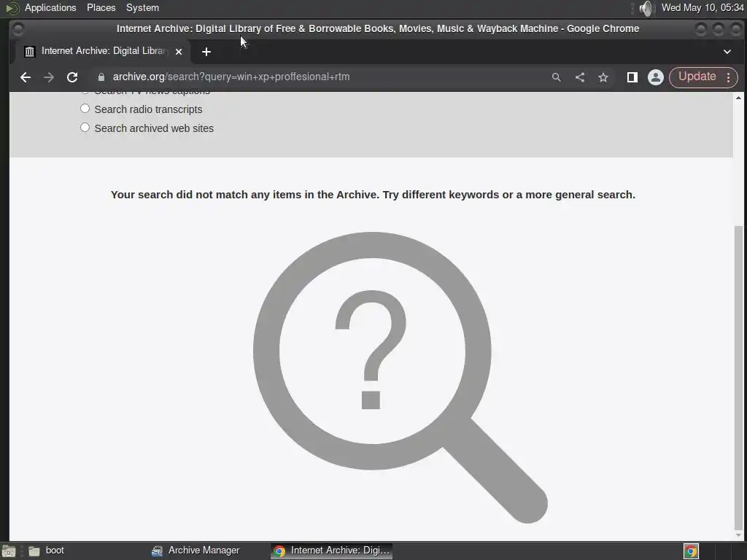
Task: Share this page via share icon
Action: click(x=580, y=77)
